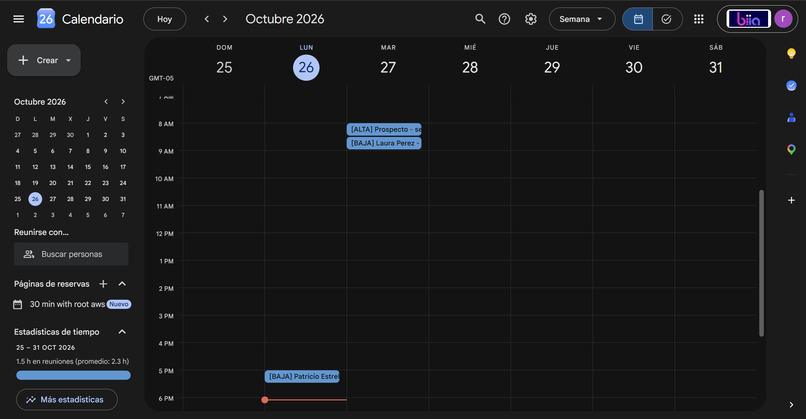The image size is (806, 419).
Task: Select day 9 in mini calendar
Action: pyautogui.click(x=105, y=151)
